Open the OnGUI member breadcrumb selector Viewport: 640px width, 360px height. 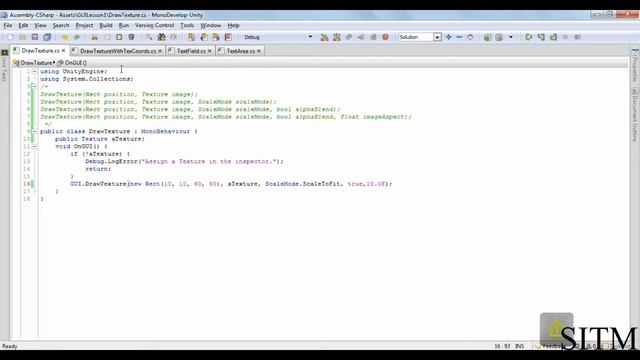click(72, 63)
